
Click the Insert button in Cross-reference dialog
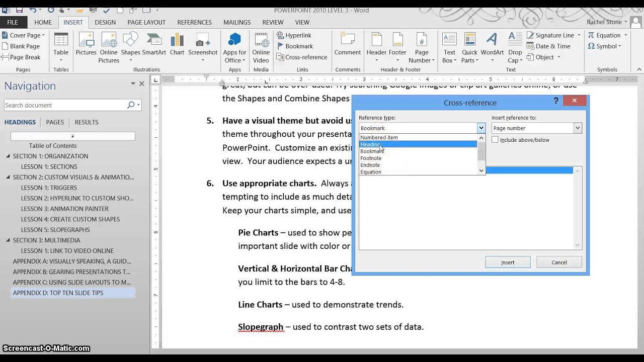tap(508, 262)
